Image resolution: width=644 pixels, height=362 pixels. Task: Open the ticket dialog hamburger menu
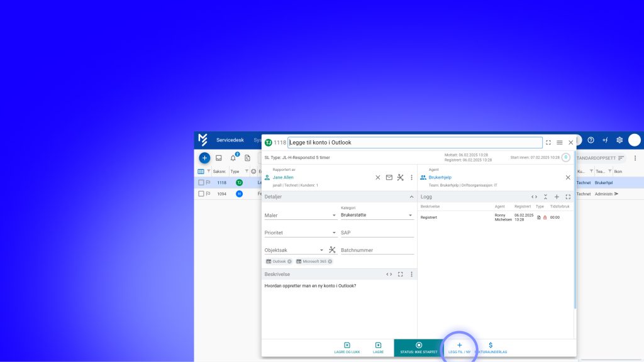tap(559, 143)
